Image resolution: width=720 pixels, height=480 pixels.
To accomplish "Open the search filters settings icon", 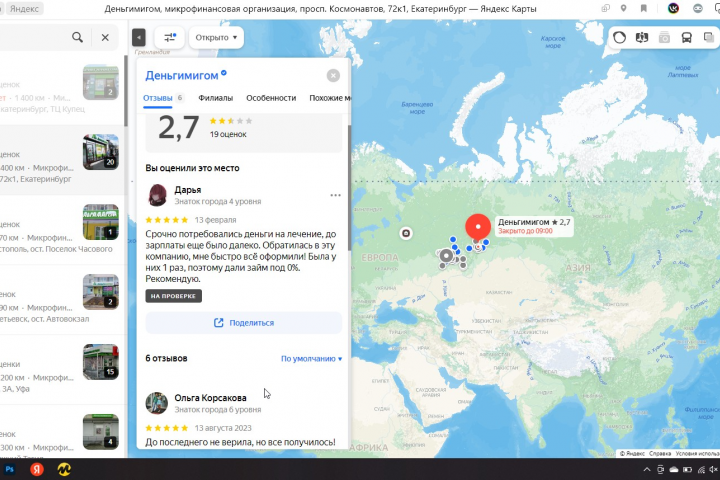I will click(169, 38).
